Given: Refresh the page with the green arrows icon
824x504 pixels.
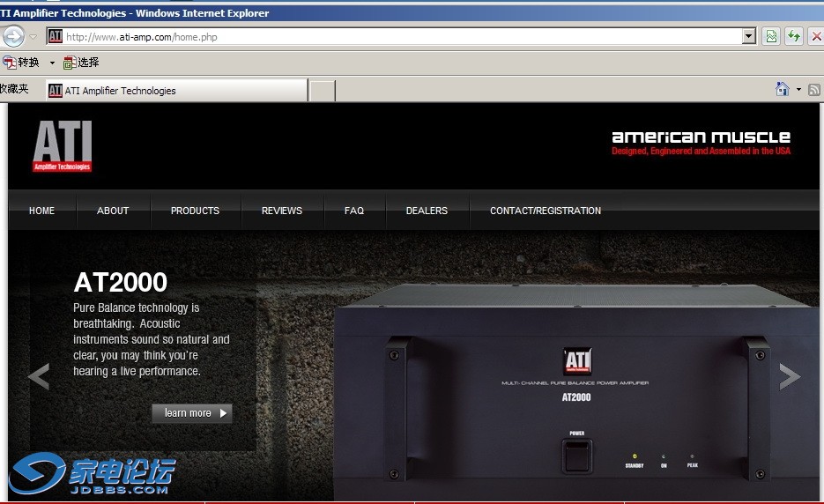Looking at the screenshot, I should pyautogui.click(x=794, y=36).
